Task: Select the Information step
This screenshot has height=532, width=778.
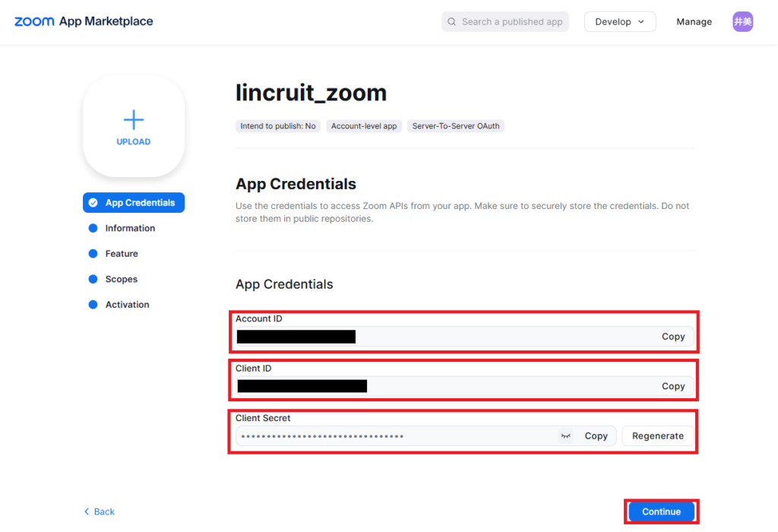Action: point(130,228)
